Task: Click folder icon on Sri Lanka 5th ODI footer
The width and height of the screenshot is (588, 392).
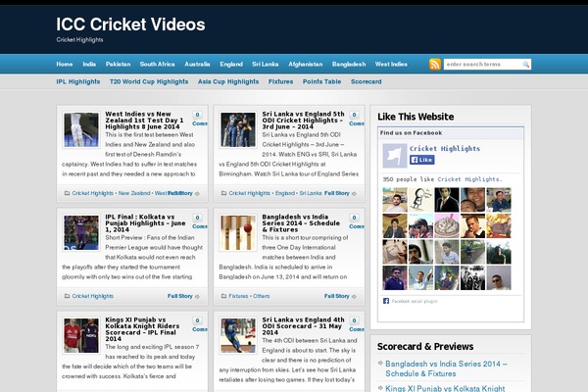Action: 223,193
